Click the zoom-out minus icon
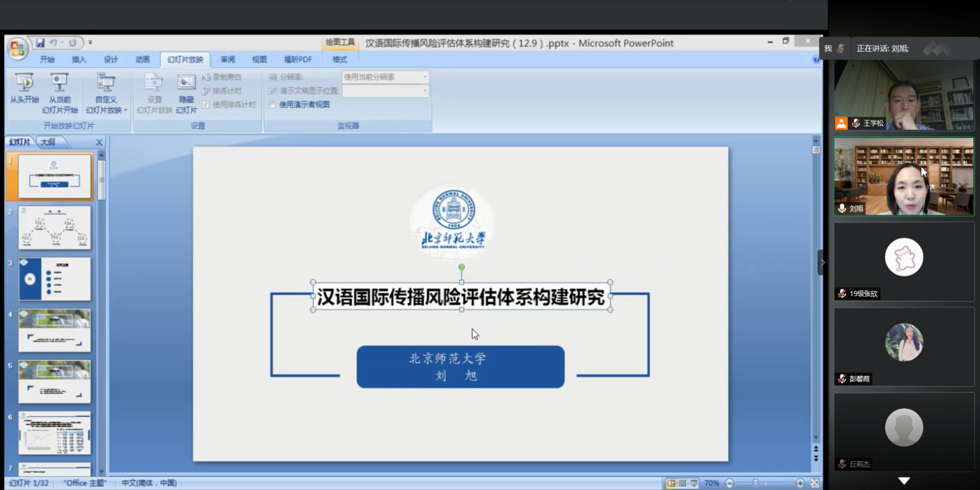The width and height of the screenshot is (980, 490). click(x=730, y=483)
